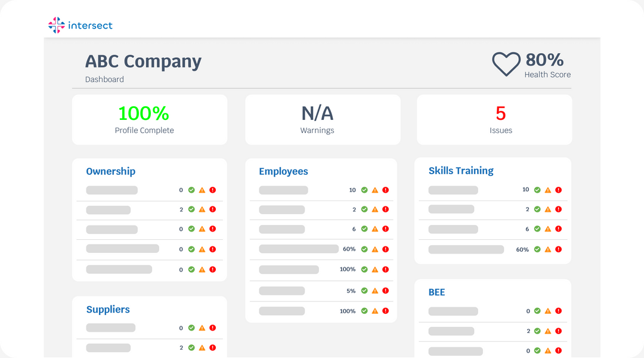This screenshot has height=358, width=644.
Task: Click red error icon in BEE row with value 2
Action: coord(559,331)
